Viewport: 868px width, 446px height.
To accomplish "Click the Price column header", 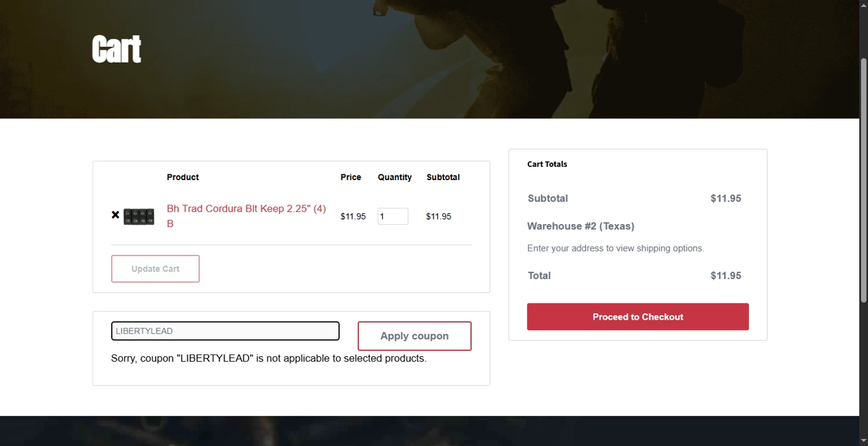I will 351,177.
